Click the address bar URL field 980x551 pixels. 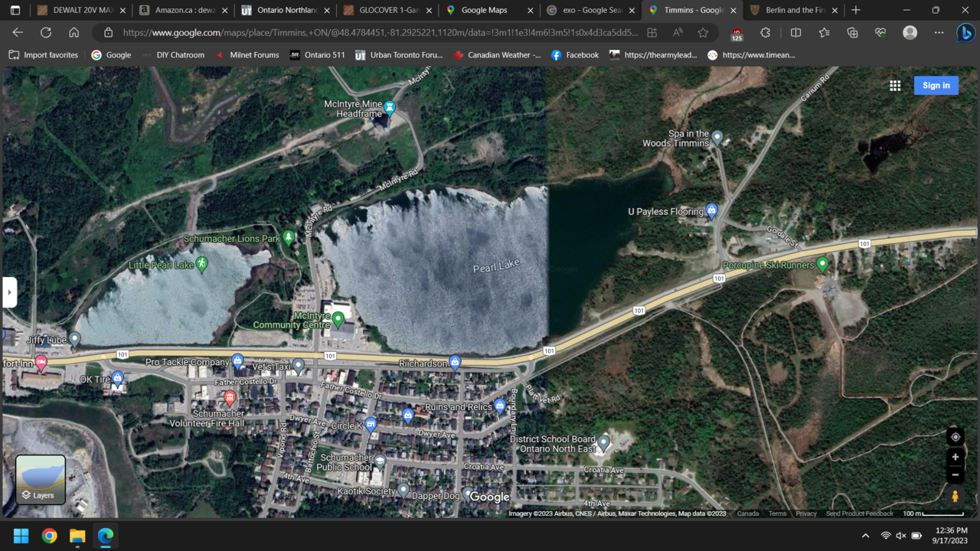coord(379,33)
